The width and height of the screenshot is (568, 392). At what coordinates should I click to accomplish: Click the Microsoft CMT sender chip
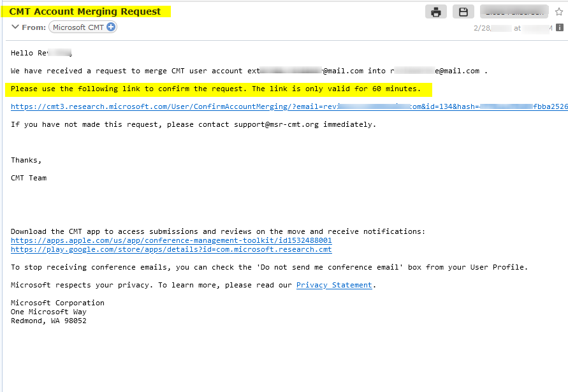tap(78, 27)
